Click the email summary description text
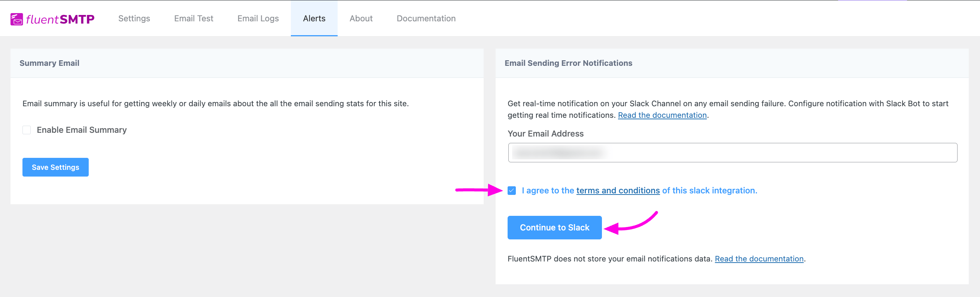Screen dimensions: 980x297 coord(216,104)
